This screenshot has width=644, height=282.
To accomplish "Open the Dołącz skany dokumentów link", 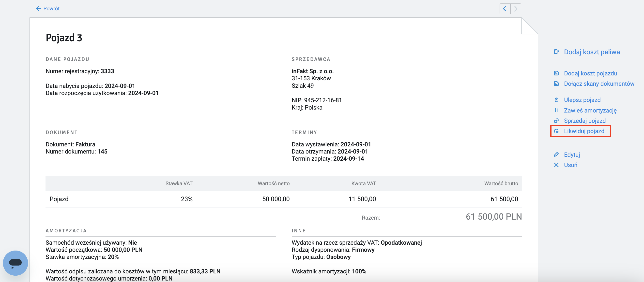I will [x=599, y=84].
